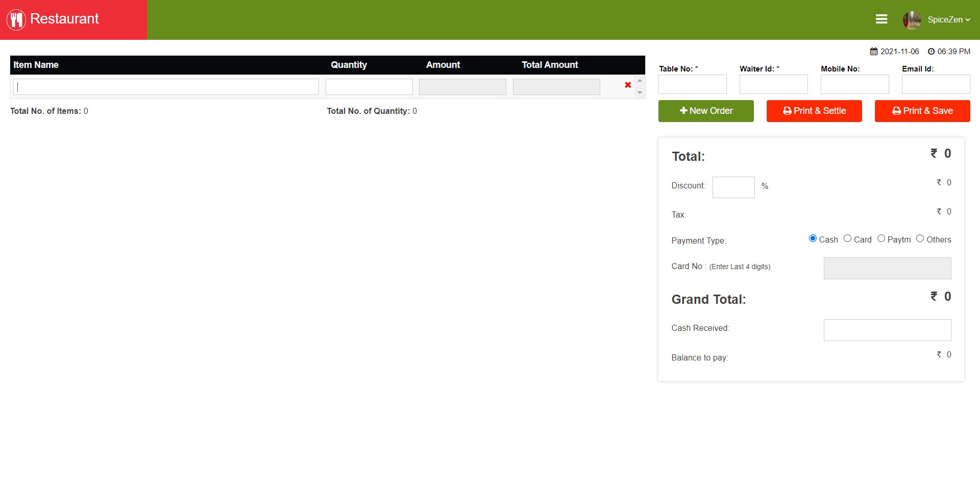
Task: Click the Restaurant fork and knife logo
Action: 16,20
